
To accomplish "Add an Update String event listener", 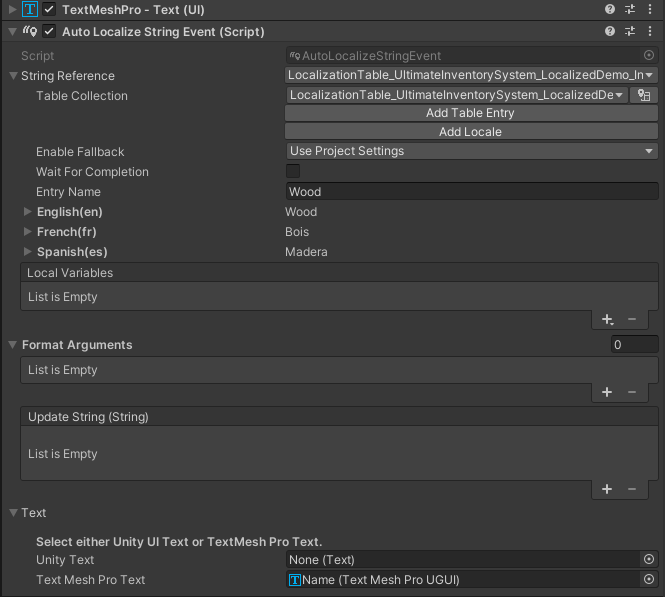I will [607, 489].
